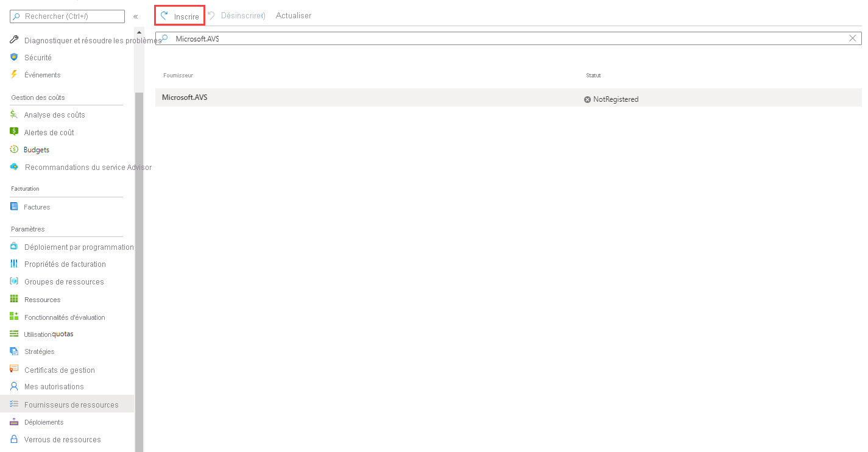Screen dimensions: 868x452
Task: Open Recommandations du service Advisor
Action: [88, 168]
